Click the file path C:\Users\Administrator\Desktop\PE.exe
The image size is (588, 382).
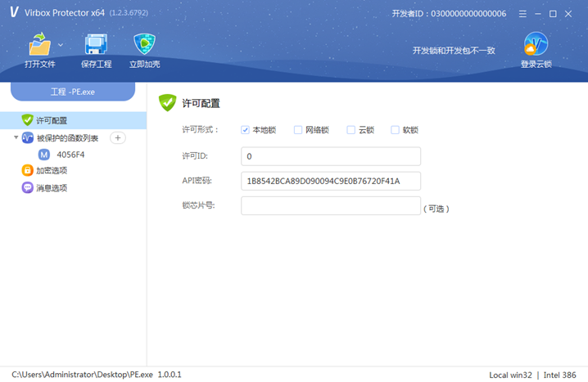[x=82, y=375]
